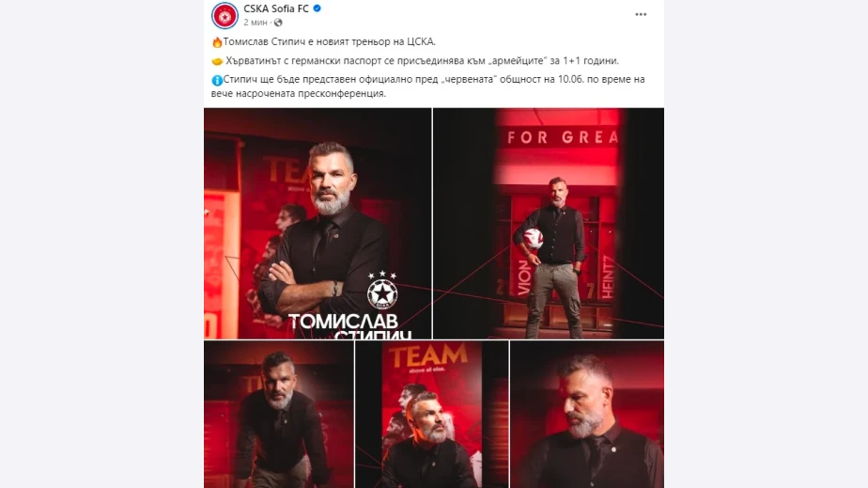Click the handshake emoji in second line
Image resolution: width=868 pixels, height=488 pixels.
218,61
